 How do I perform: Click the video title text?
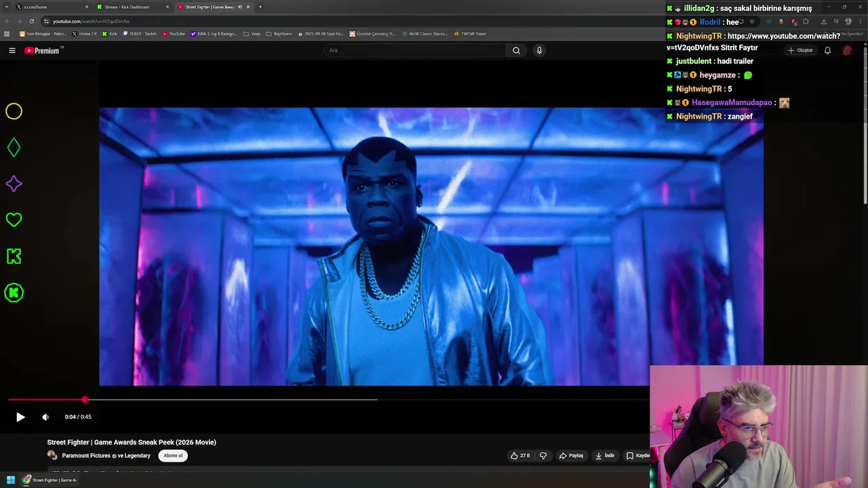132,442
